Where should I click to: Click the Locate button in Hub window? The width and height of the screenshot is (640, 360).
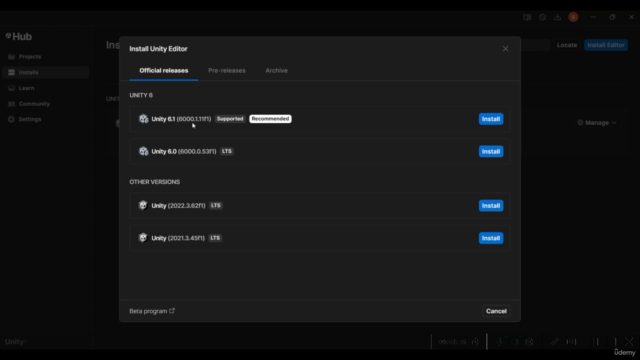pyautogui.click(x=567, y=45)
